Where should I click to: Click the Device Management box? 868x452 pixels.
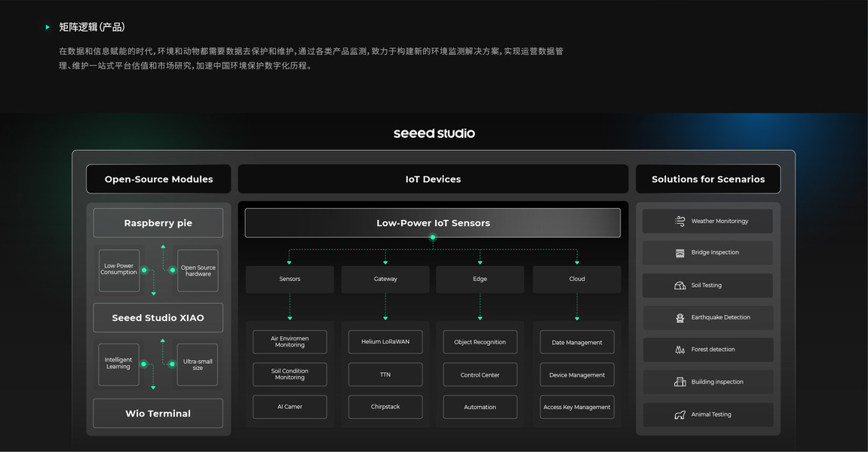(x=577, y=374)
